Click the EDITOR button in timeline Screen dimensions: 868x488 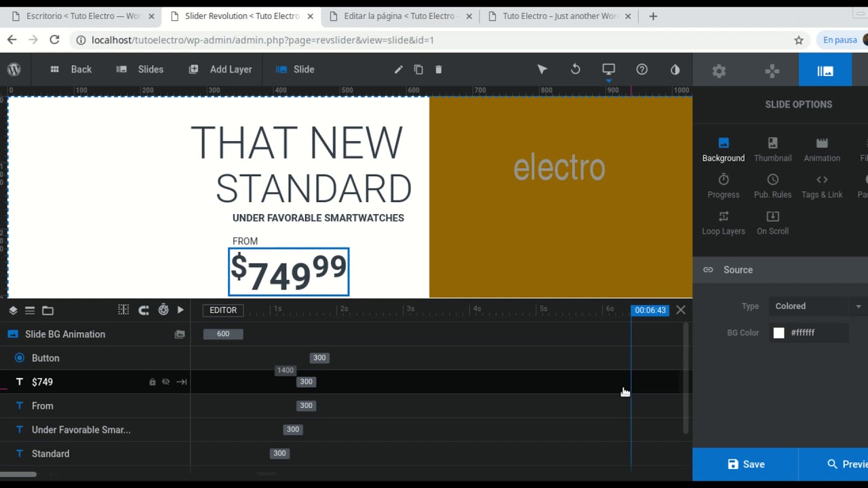click(x=223, y=310)
